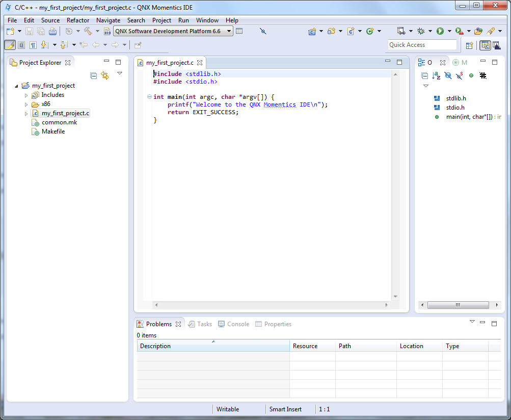Image resolution: width=511 pixels, height=420 pixels.
Task: Click the Outline horizontal scrollbar thumb
Action: [x=458, y=305]
